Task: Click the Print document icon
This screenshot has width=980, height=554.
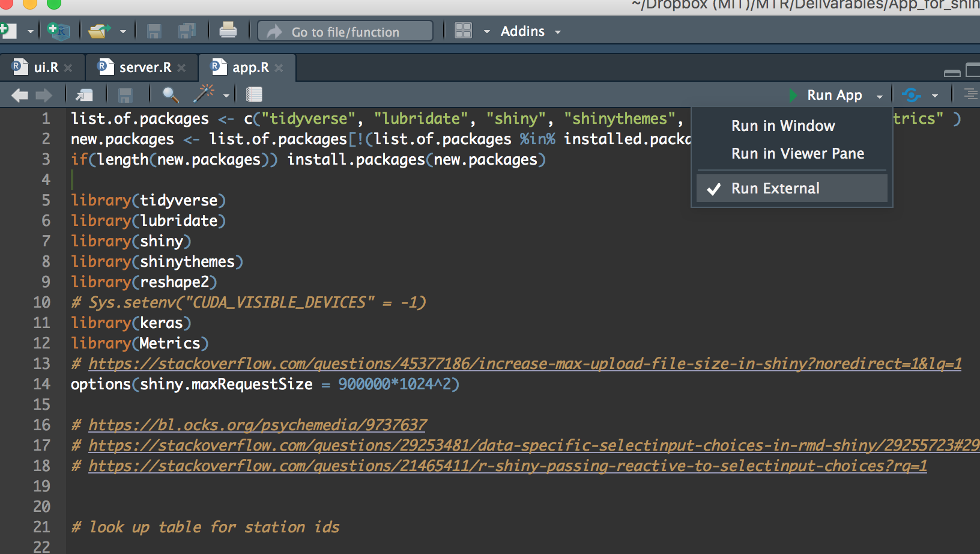Action: (x=228, y=30)
